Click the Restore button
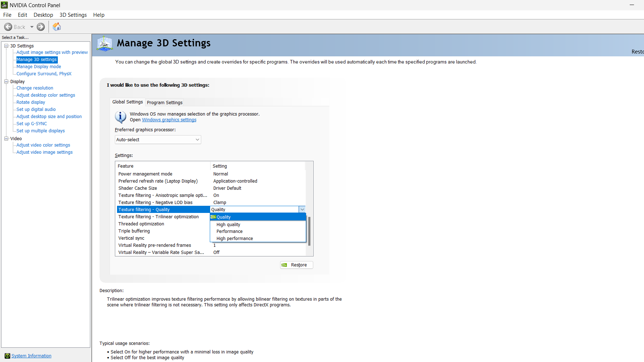Screen dimensions: 644x362 tap(296, 265)
